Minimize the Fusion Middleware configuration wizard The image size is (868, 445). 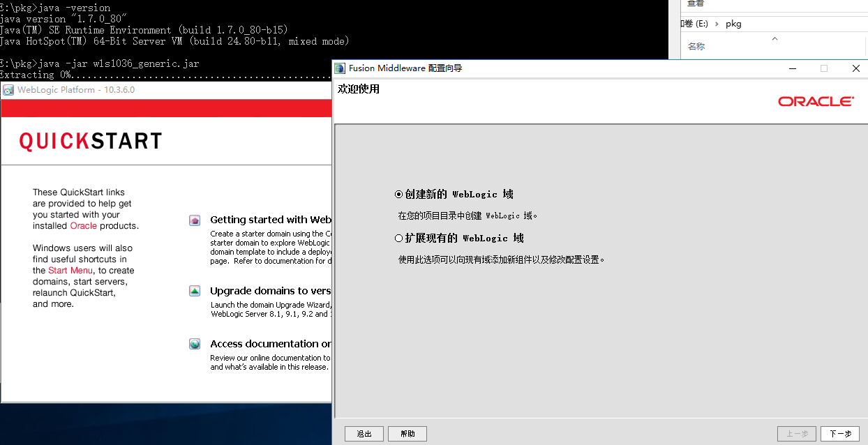792,68
